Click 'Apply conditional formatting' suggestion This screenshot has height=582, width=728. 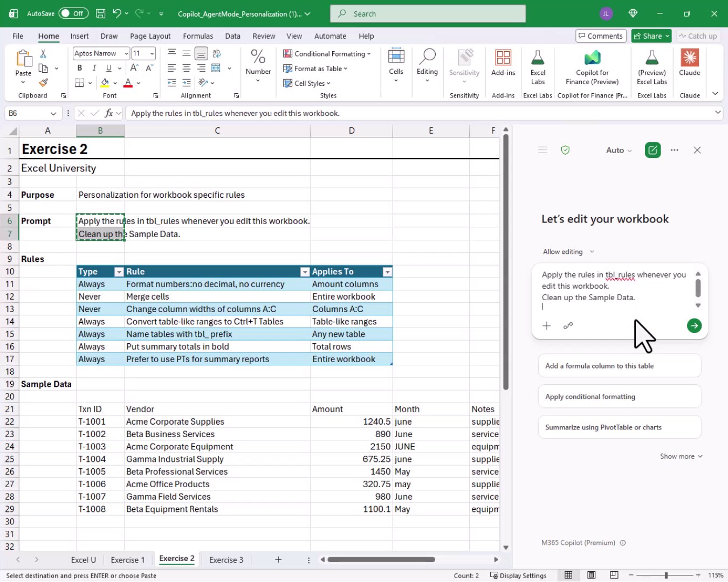click(620, 397)
